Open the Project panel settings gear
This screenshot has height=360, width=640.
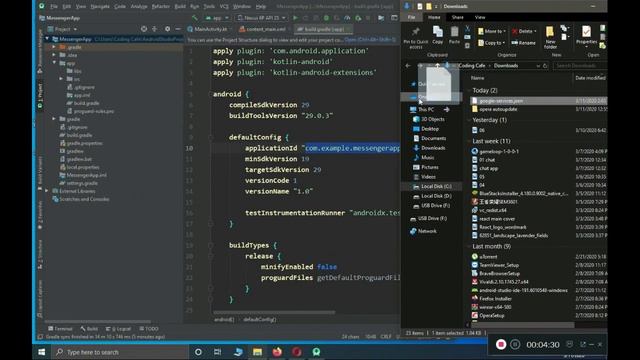point(167,29)
